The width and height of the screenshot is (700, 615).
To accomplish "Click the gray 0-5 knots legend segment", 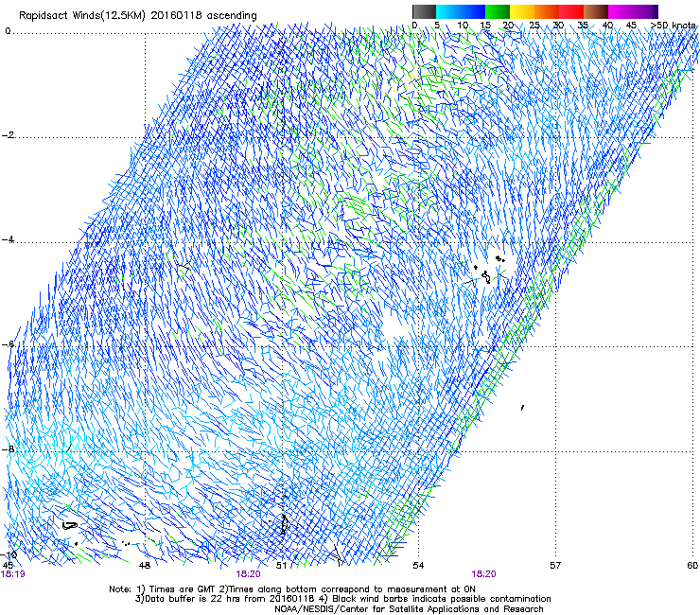I will click(424, 11).
